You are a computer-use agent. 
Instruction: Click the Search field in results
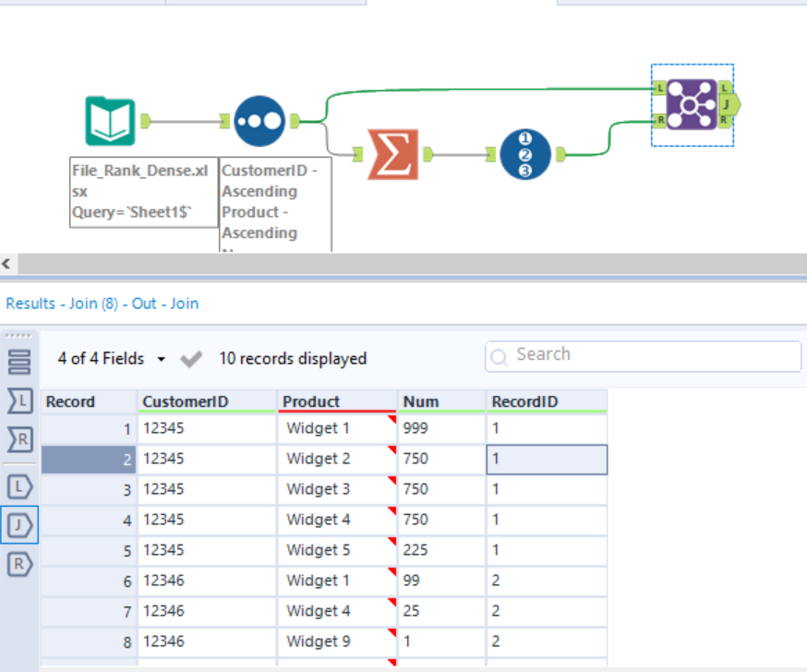pyautogui.click(x=643, y=355)
